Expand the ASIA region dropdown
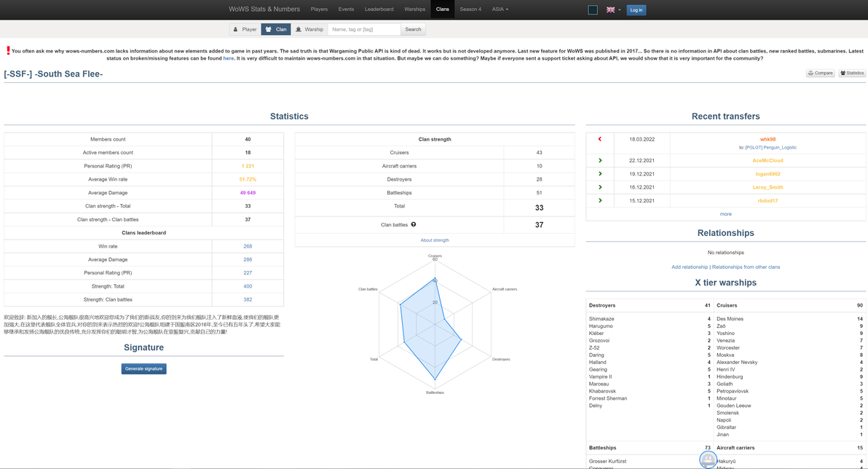This screenshot has height=469, width=868. (x=500, y=9)
